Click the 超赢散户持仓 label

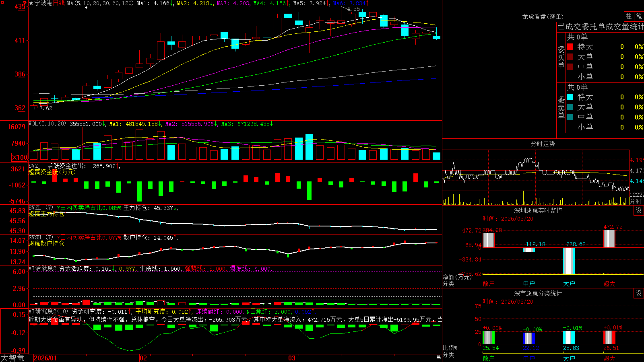46,243
